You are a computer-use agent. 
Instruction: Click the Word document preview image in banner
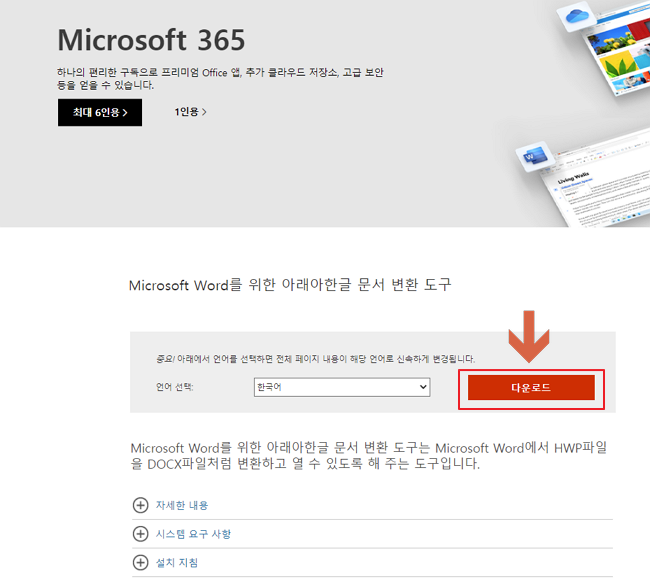click(599, 187)
